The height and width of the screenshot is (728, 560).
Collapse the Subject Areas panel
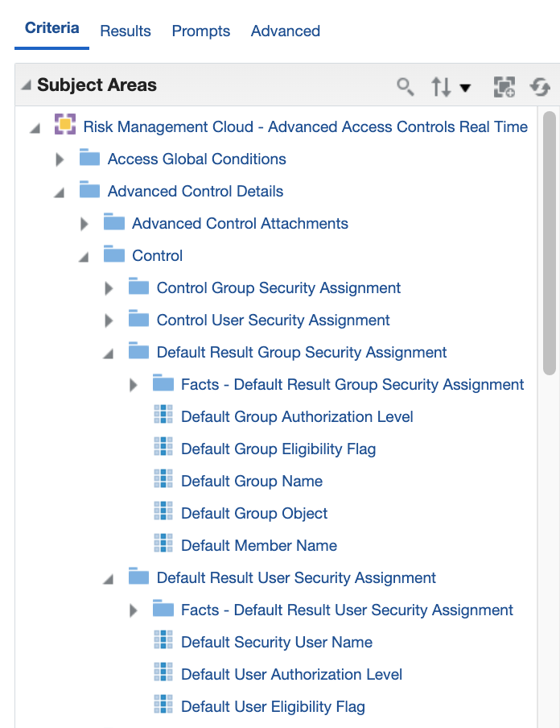click(26, 85)
